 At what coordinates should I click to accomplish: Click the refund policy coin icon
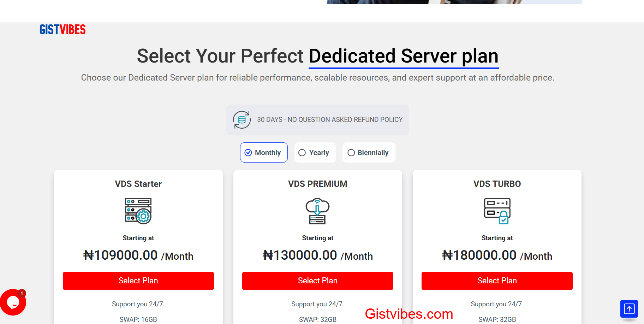242,120
